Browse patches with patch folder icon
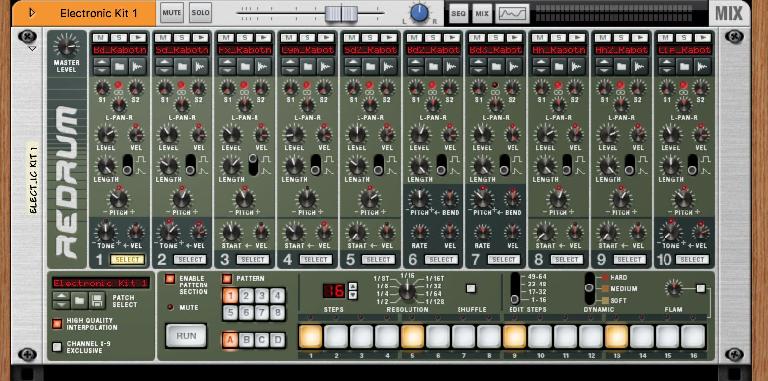The image size is (768, 381). point(79,300)
